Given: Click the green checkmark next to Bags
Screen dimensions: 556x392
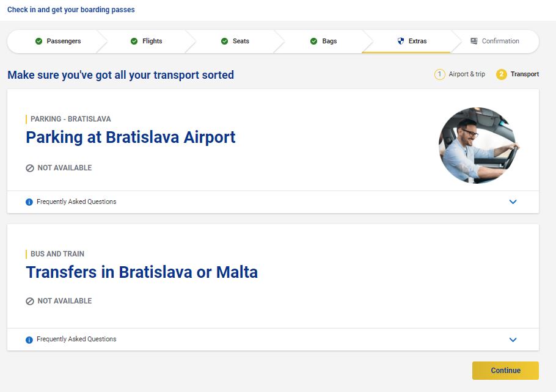Looking at the screenshot, I should pos(314,42).
